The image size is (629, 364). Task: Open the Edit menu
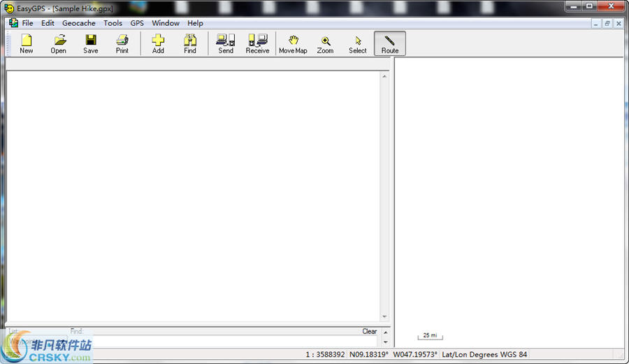pos(48,23)
